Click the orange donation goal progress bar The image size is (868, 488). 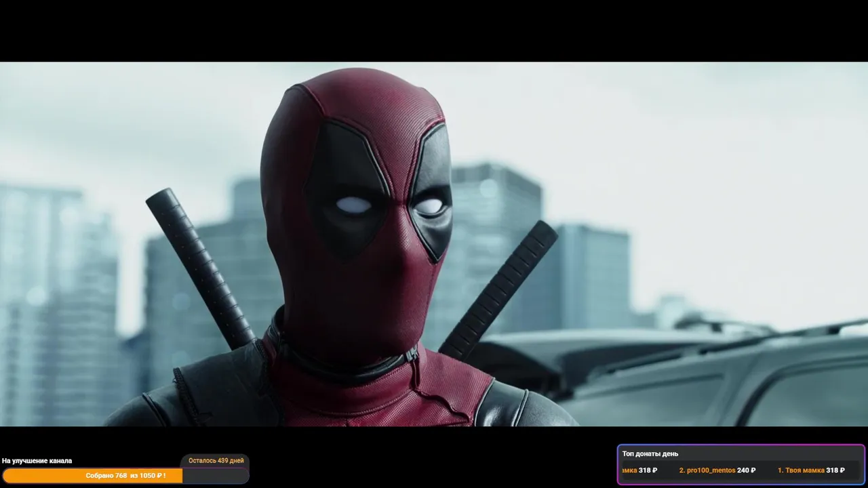click(x=125, y=476)
